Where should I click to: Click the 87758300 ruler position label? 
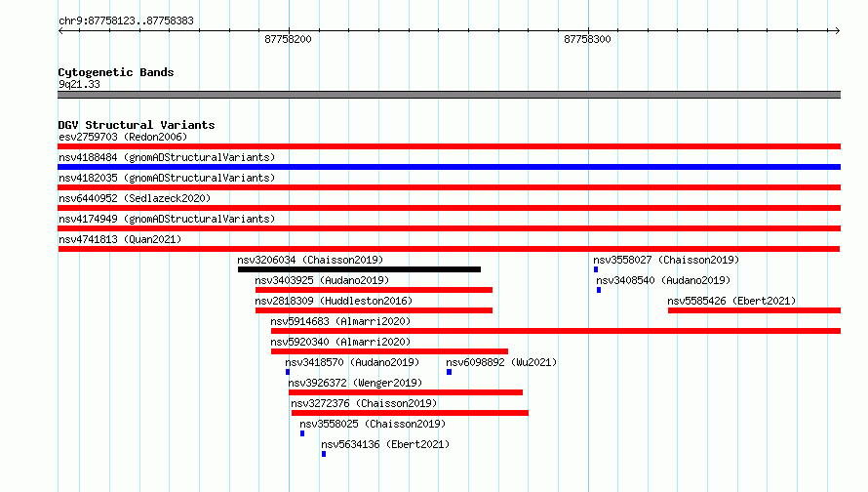coord(587,39)
